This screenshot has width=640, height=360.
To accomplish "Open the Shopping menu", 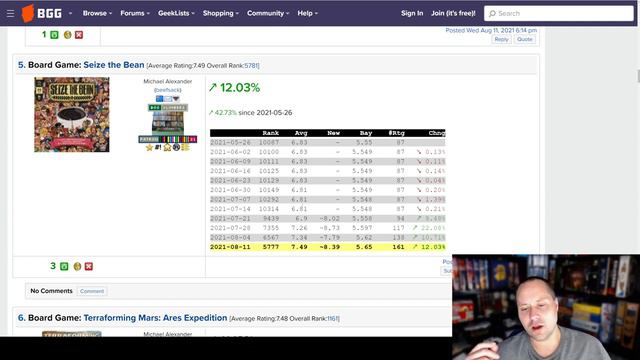I will [x=220, y=13].
